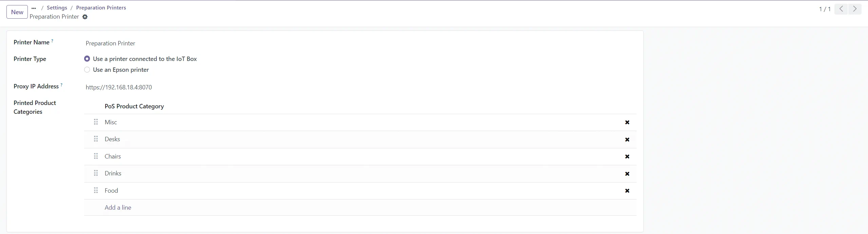Image resolution: width=868 pixels, height=234 pixels.
Task: Delete the Desks category row
Action: click(x=627, y=140)
